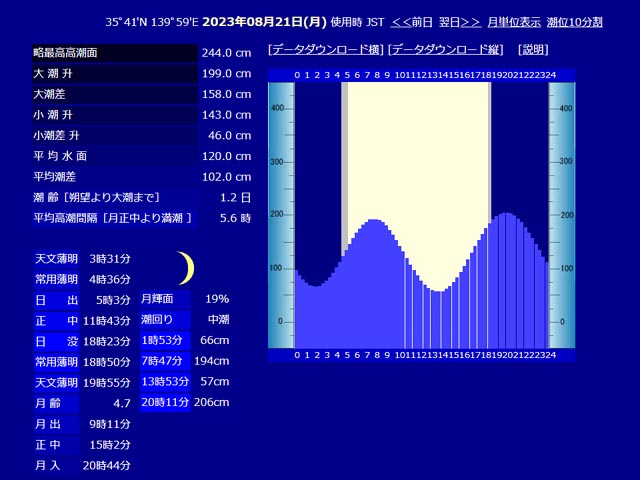The width and height of the screenshot is (640, 480).
Task: Click the evening high tide peak on graph
Action: [x=506, y=214]
